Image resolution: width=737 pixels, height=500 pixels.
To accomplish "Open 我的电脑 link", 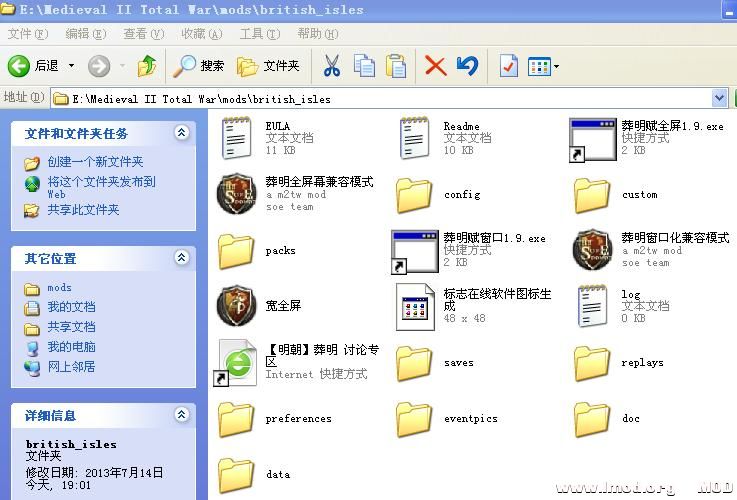I will (x=71, y=347).
